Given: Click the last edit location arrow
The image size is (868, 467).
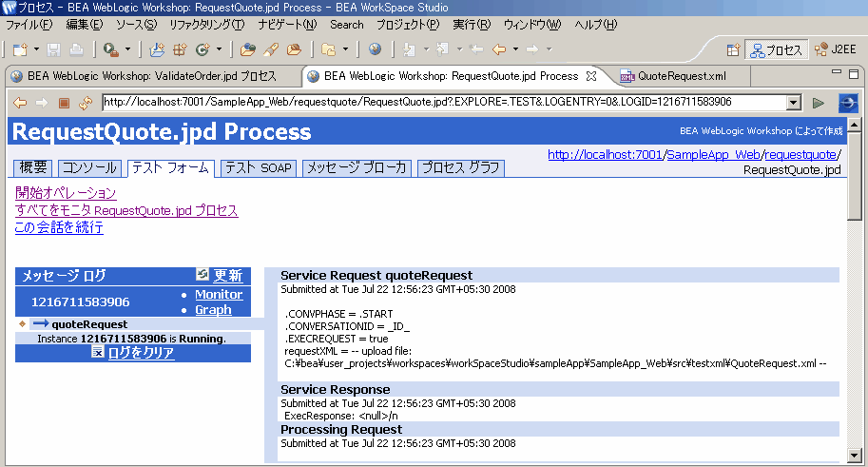Looking at the screenshot, I should [x=476, y=49].
